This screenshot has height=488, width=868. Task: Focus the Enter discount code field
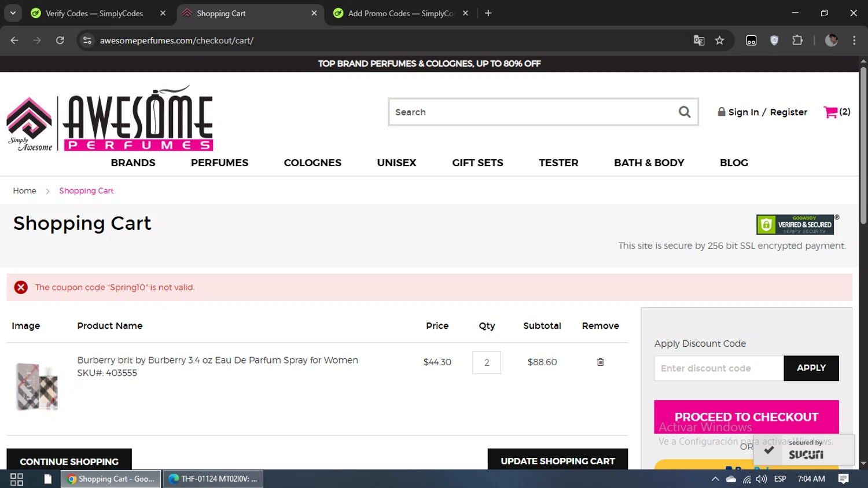[x=719, y=368]
